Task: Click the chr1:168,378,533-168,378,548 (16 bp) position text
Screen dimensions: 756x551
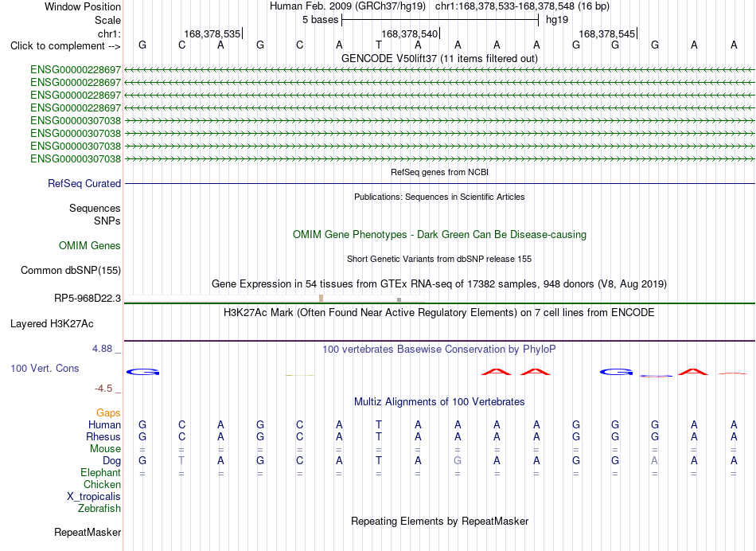Action: 522,6
